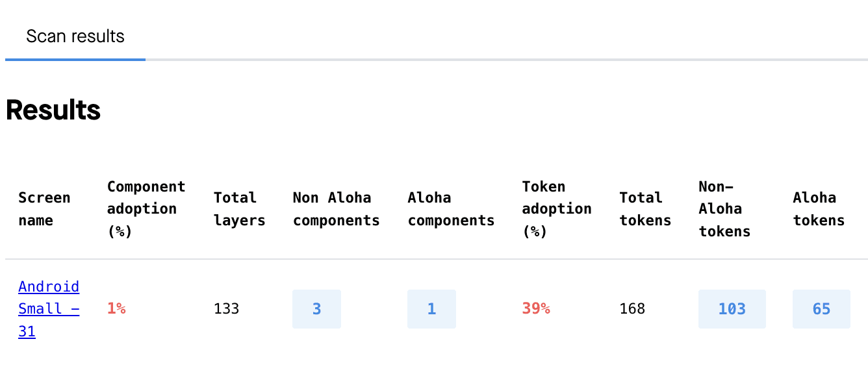Click the Aloha components count 1
The image size is (868, 387).
431,309
